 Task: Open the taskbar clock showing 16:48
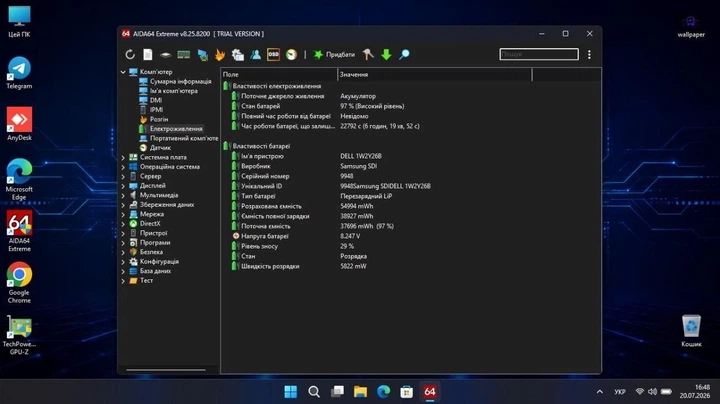click(695, 391)
